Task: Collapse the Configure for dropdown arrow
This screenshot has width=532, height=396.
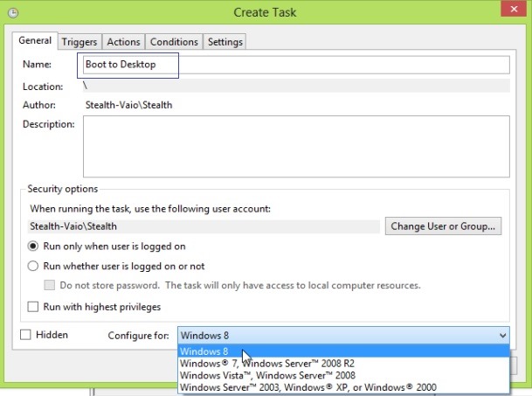Action: coord(502,336)
